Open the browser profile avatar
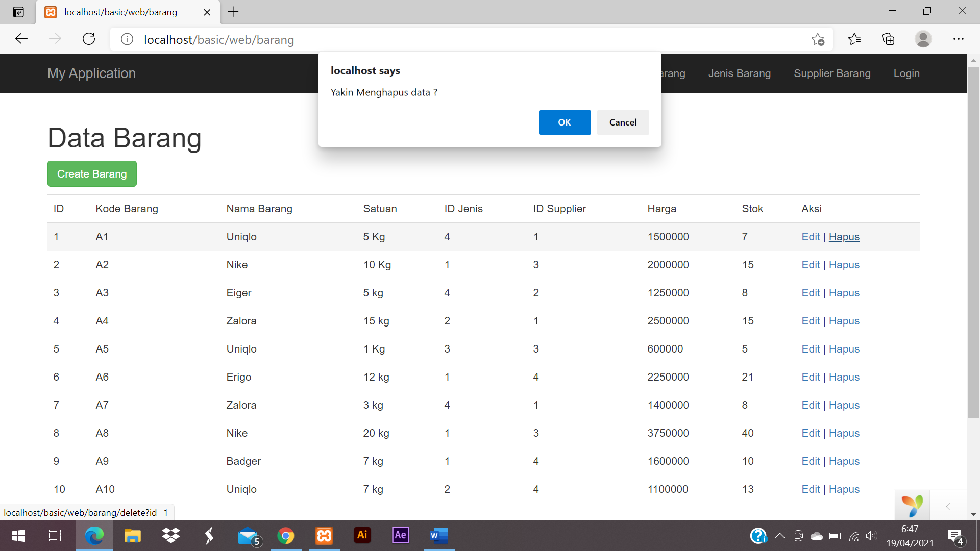 923,39
